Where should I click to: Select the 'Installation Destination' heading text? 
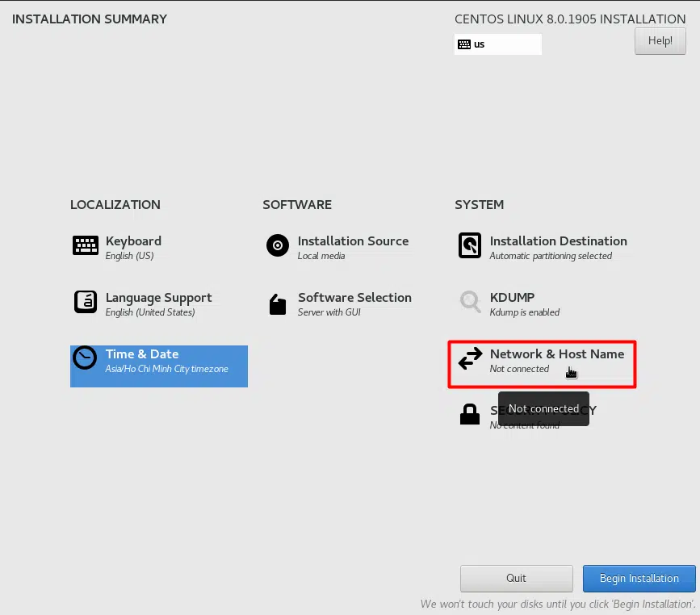coord(558,241)
